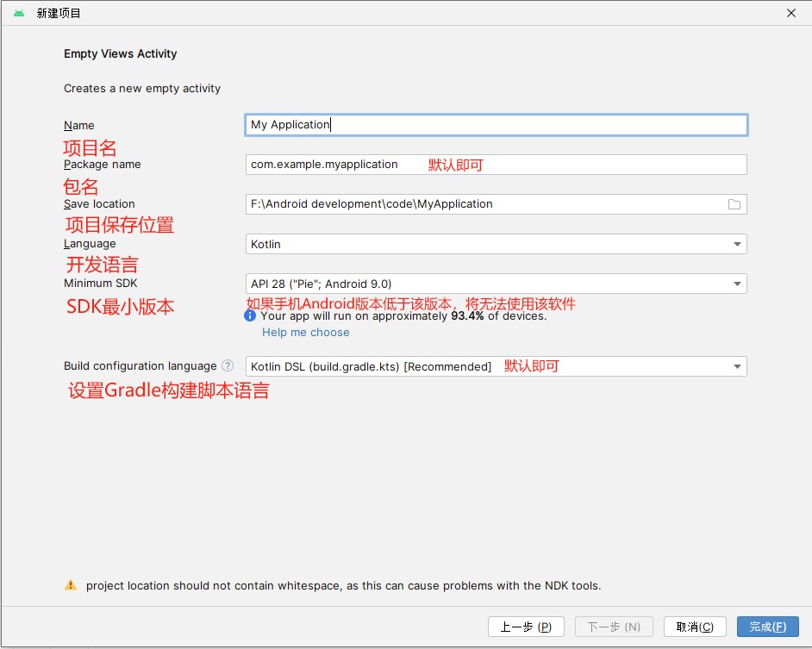812x649 pixels.
Task: Follow the Help me choose link
Action: [306, 333]
